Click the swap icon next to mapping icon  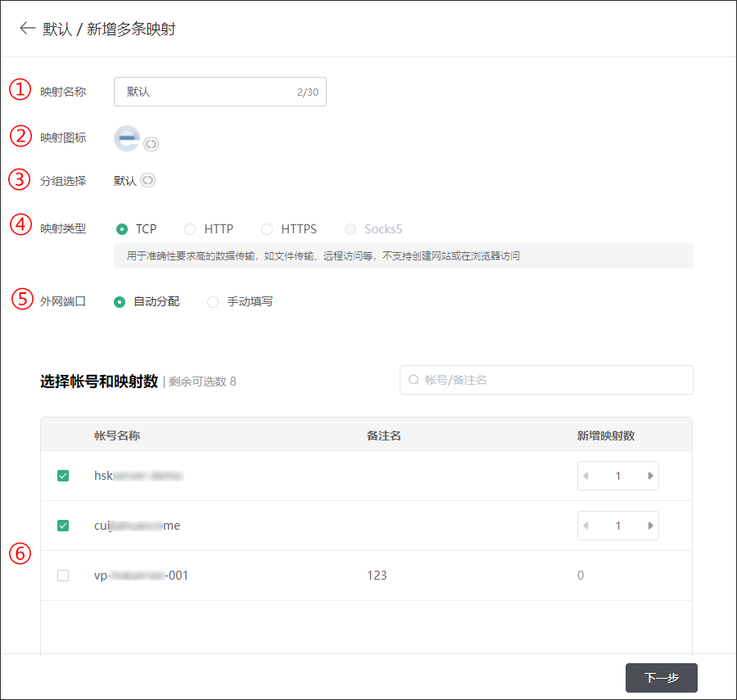click(151, 144)
